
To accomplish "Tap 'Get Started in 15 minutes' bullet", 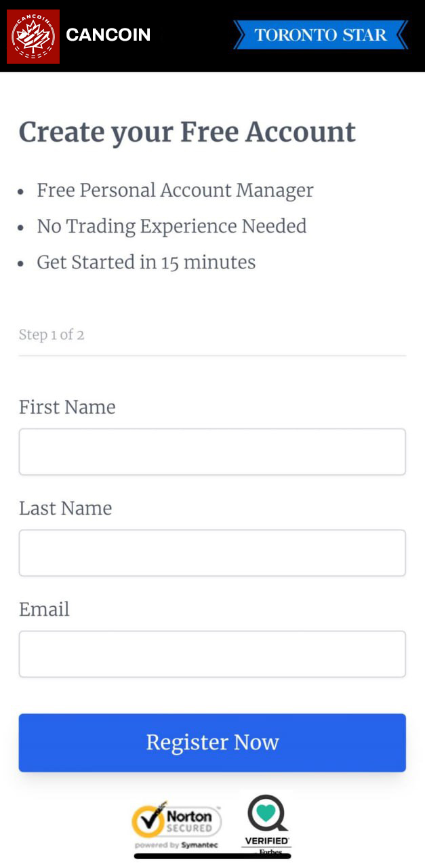I will click(x=146, y=262).
